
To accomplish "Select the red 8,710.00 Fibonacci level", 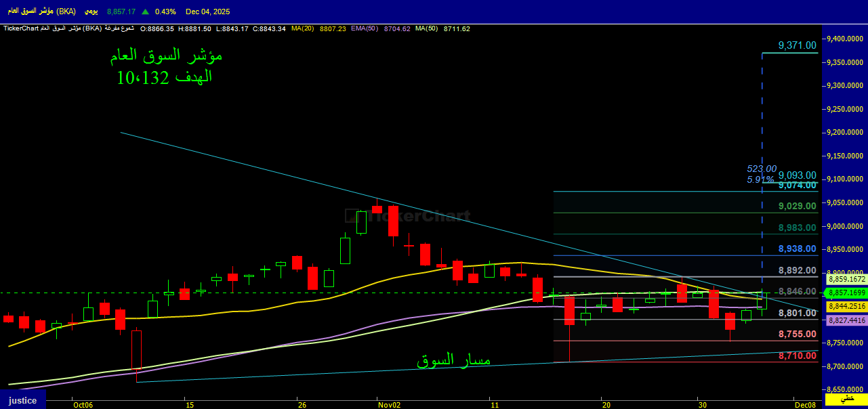I will 797,356.
